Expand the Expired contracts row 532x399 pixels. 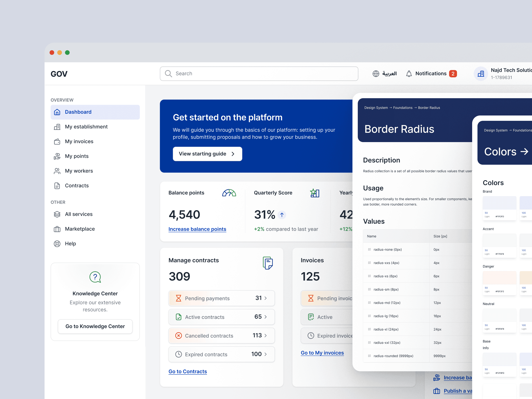[x=266, y=354]
